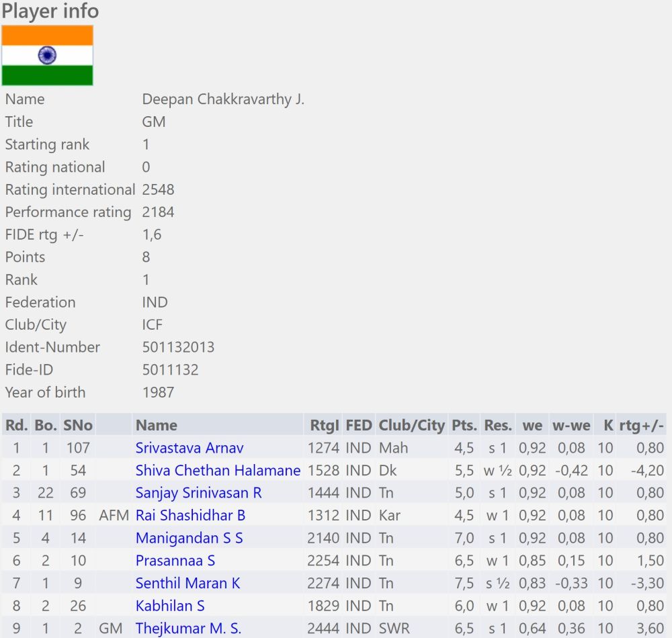Click the India flag image
This screenshot has width=672, height=638.
pos(47,56)
